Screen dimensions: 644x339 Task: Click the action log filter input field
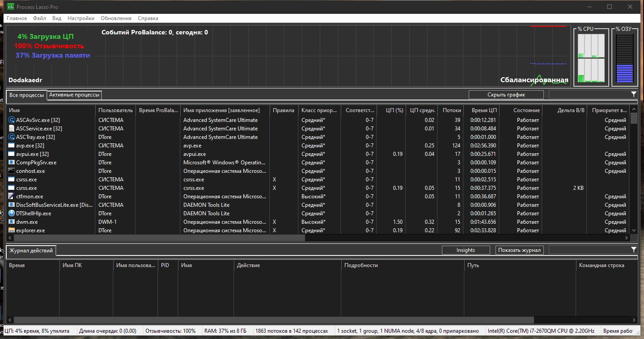click(x=589, y=250)
